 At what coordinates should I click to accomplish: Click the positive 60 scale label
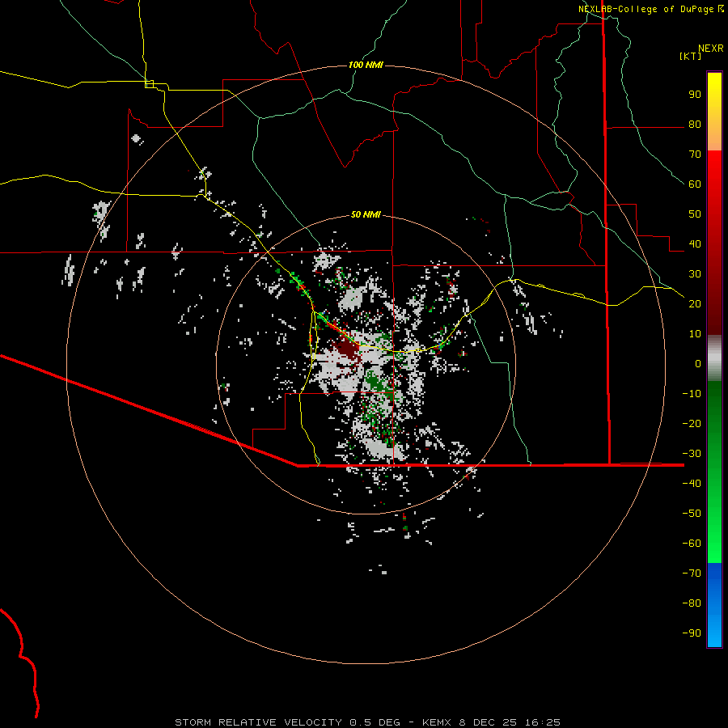tap(695, 184)
